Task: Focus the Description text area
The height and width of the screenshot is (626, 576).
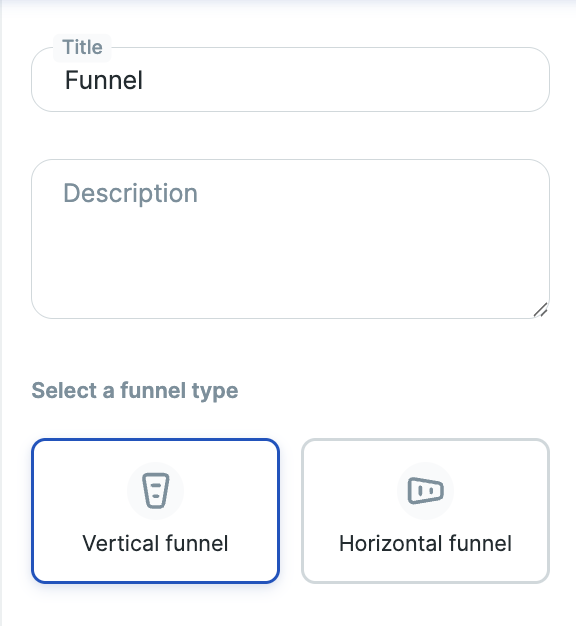Action: point(291,239)
